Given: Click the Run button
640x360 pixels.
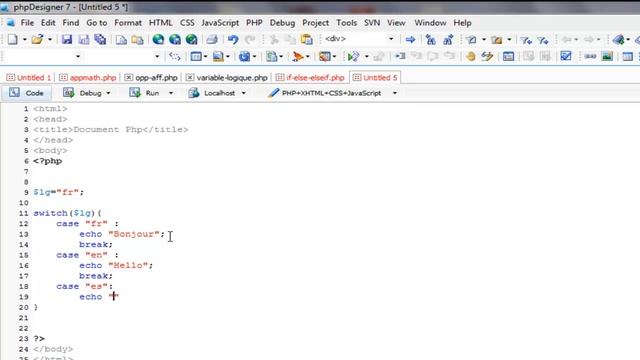Looking at the screenshot, I should (x=145, y=93).
